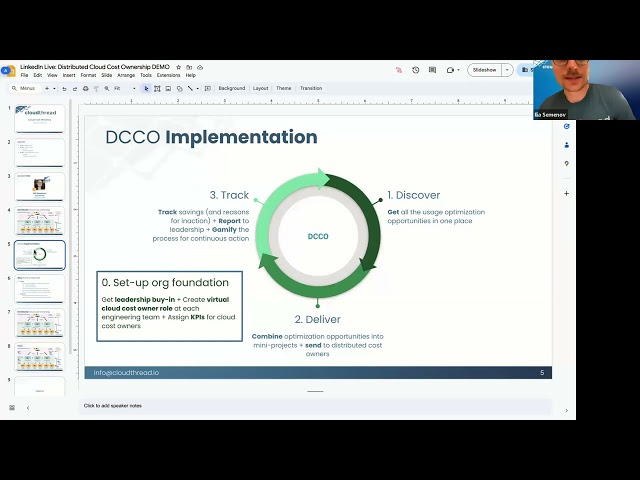The image size is (640, 480).
Task: Click the Add comment toolbar icon
Action: click(x=208, y=88)
